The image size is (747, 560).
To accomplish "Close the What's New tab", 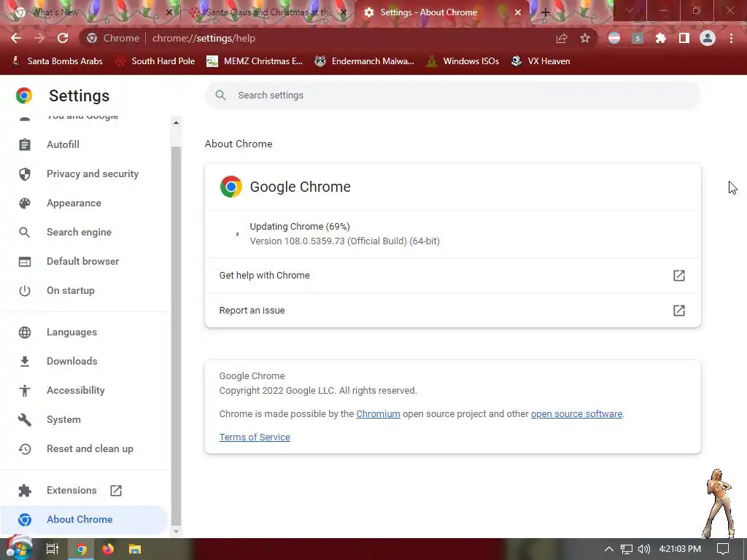I will click(x=169, y=12).
